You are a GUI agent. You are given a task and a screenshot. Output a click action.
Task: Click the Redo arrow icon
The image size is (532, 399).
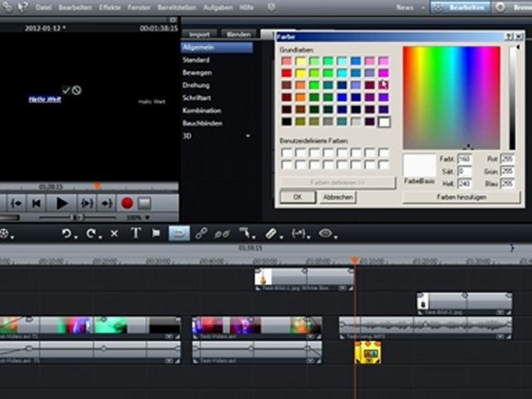[91, 234]
